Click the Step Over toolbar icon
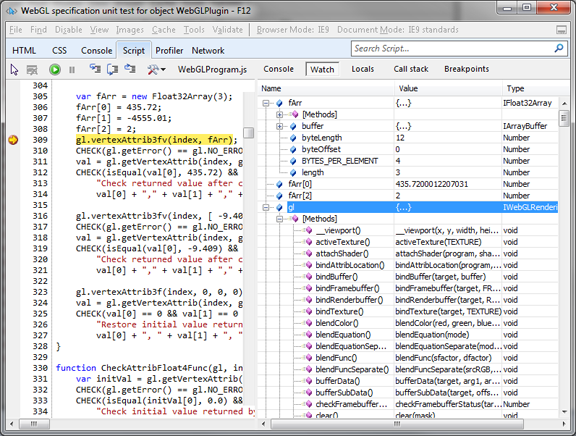 112,69
